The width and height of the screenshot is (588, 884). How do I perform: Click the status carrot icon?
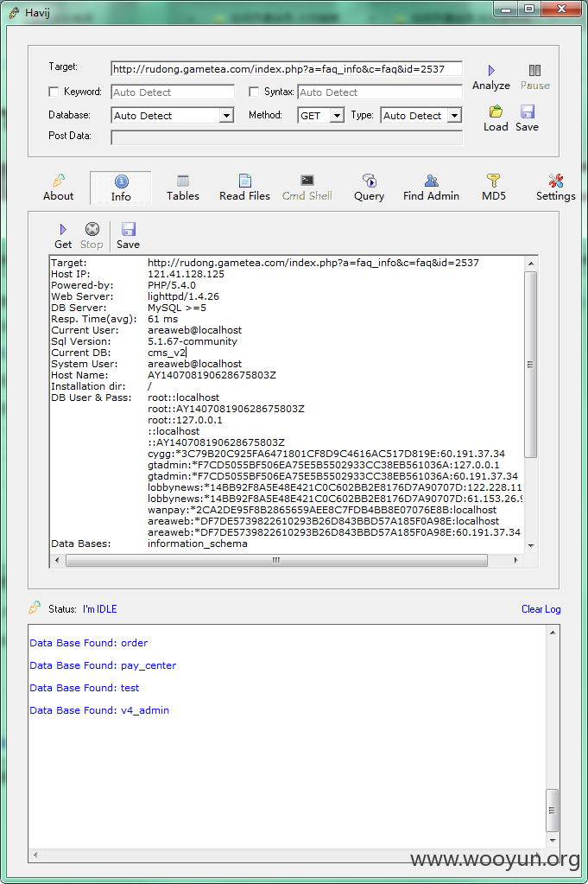35,607
